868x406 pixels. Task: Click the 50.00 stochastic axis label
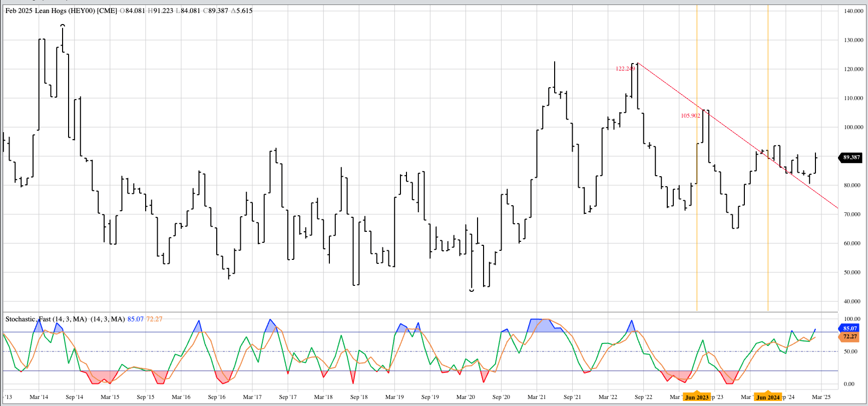tap(852, 351)
